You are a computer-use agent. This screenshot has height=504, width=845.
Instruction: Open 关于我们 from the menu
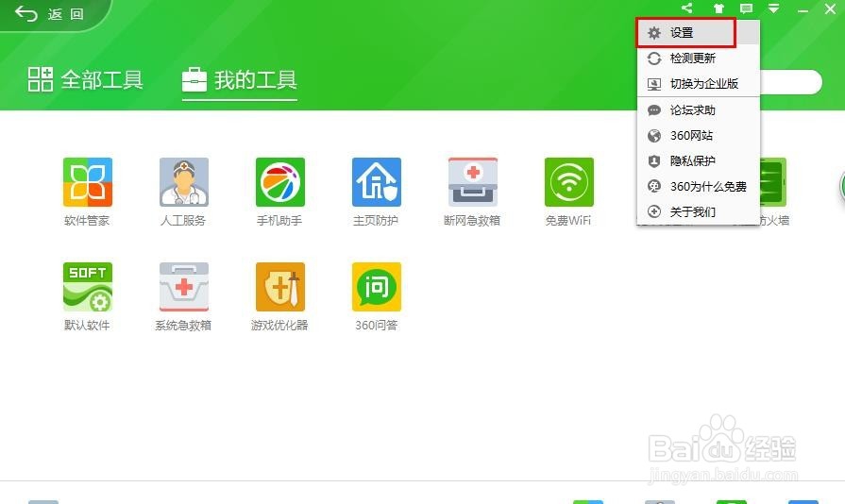pos(699,211)
